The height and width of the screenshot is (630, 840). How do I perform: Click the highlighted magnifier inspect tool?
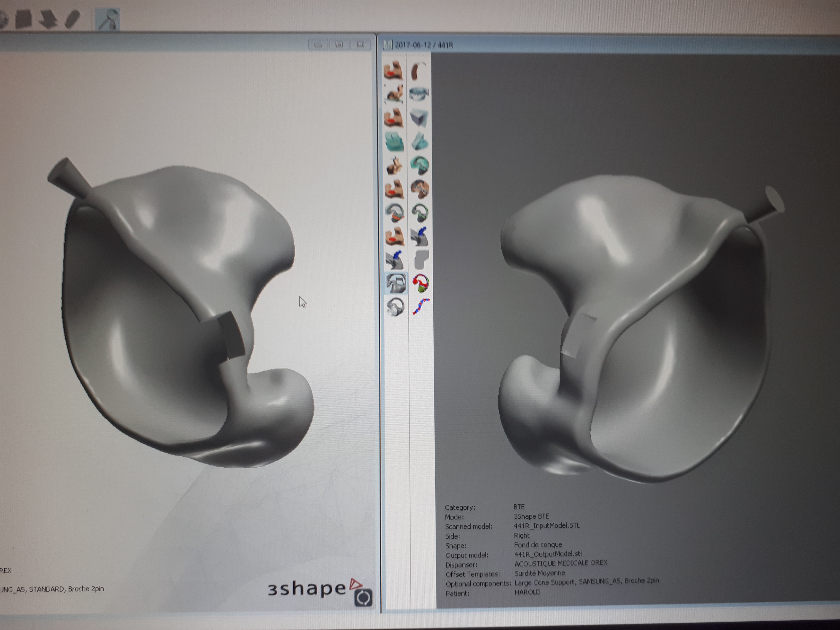click(x=108, y=19)
